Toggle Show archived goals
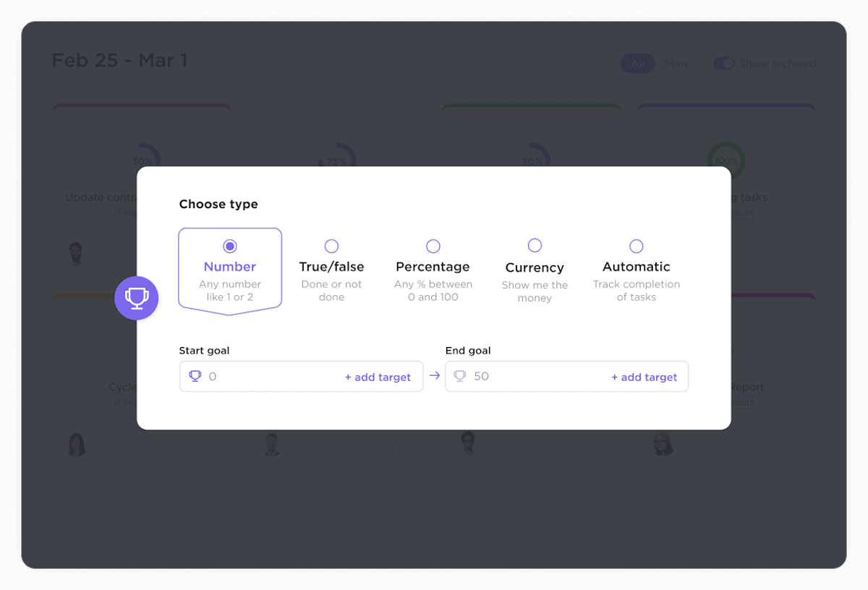The image size is (868, 590). point(723,64)
